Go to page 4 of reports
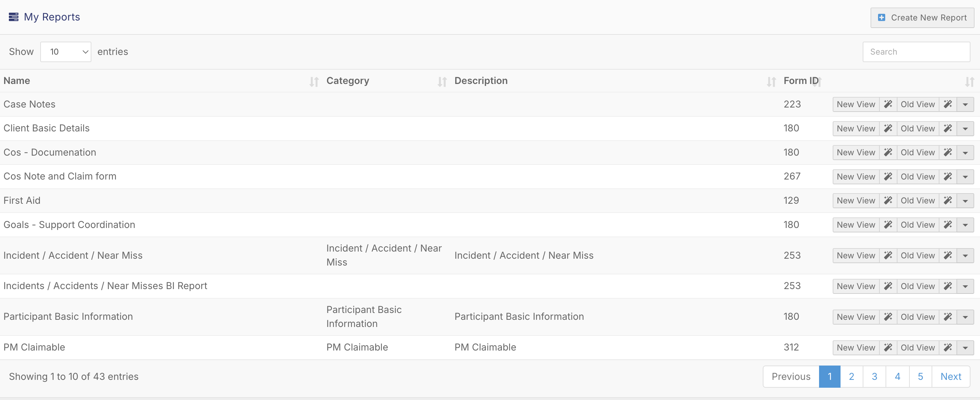Screen dimensions: 980x400 pos(897,377)
